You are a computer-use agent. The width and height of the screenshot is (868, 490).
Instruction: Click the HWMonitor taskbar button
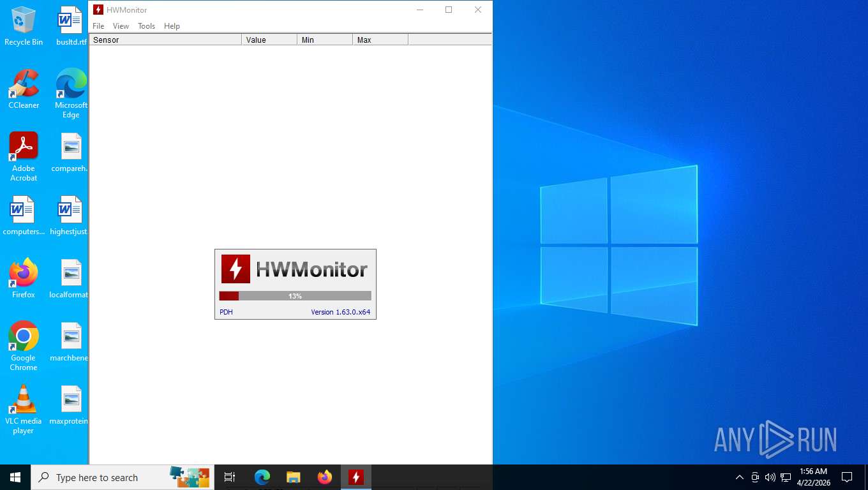[356, 477]
